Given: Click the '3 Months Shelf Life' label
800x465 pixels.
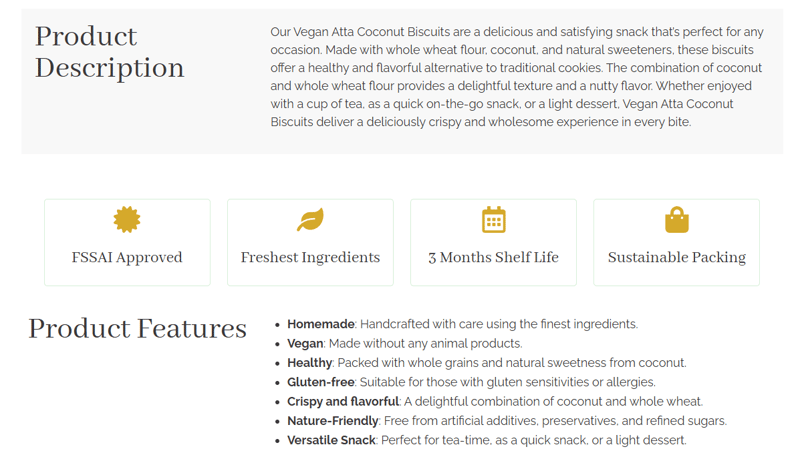Looking at the screenshot, I should (493, 257).
